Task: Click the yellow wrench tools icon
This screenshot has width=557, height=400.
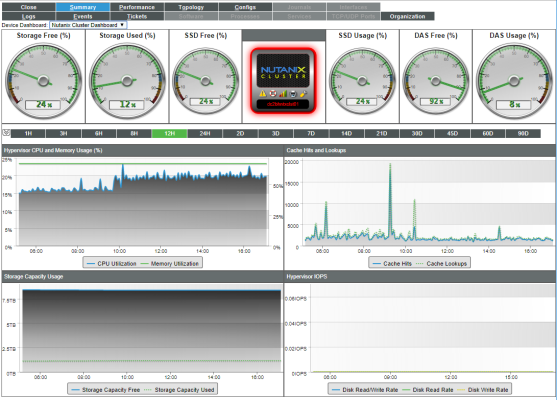Action: 303,94
